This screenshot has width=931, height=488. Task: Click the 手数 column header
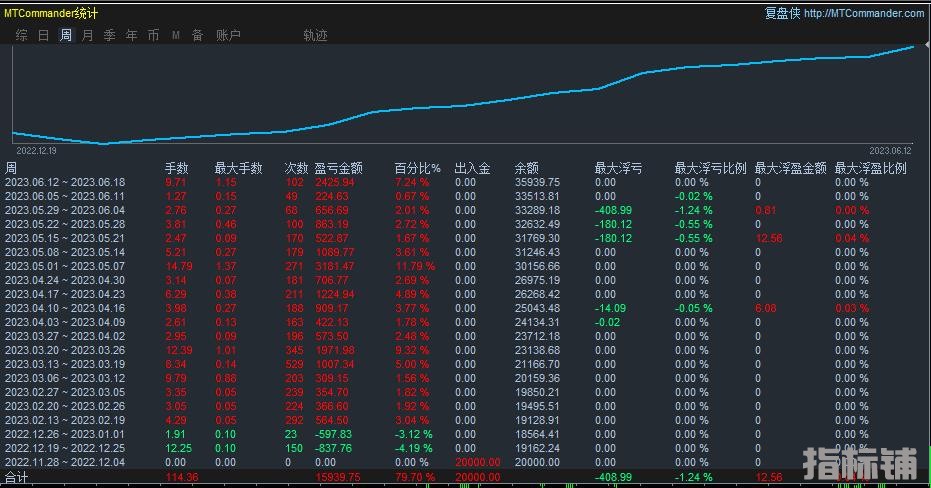(x=176, y=169)
